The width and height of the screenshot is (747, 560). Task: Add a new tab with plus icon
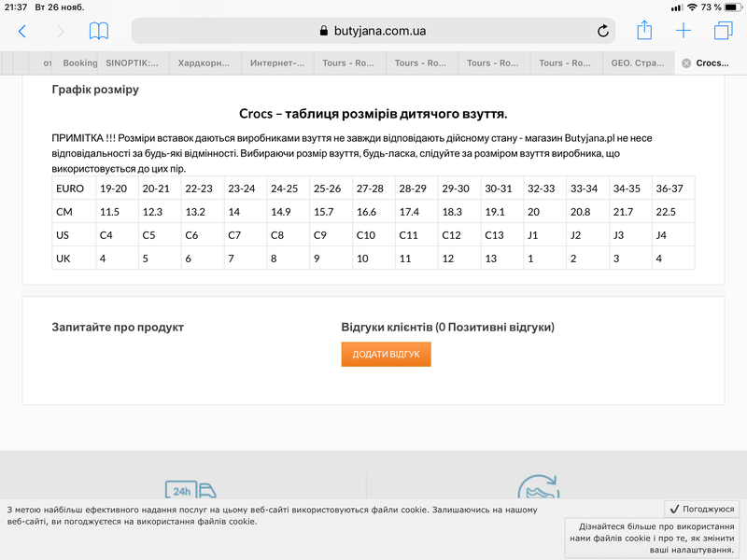[684, 31]
